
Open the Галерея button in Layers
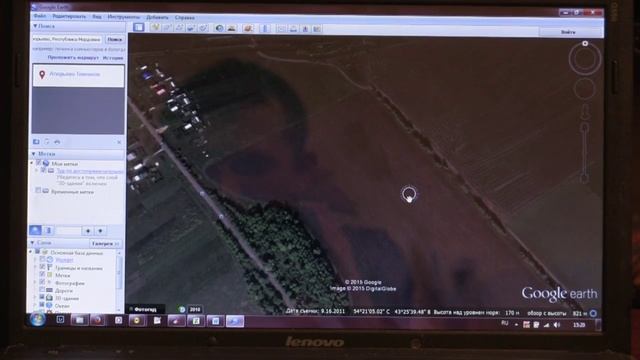click(x=106, y=244)
